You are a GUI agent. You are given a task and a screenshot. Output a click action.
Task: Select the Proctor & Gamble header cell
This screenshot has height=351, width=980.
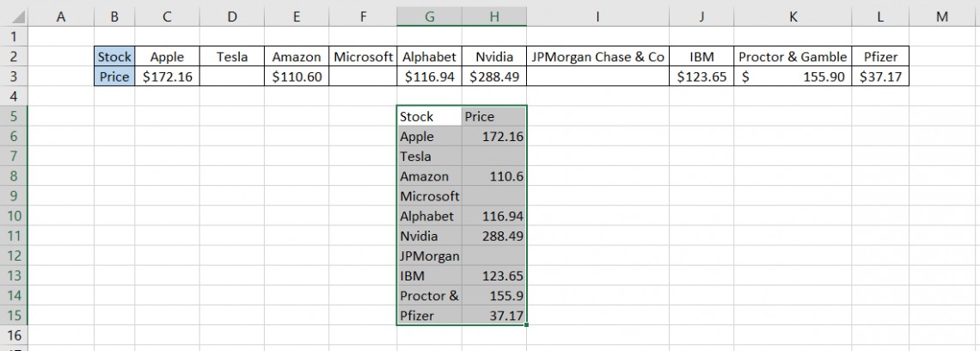792,57
